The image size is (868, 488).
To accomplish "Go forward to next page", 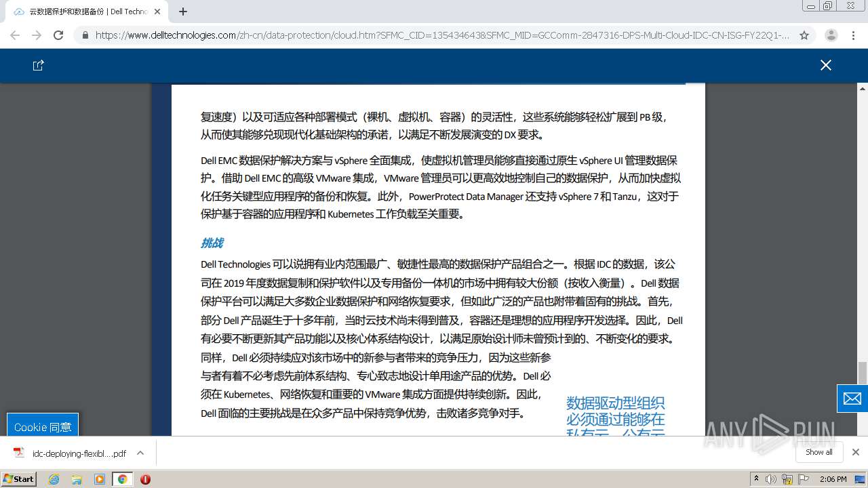I will click(37, 35).
